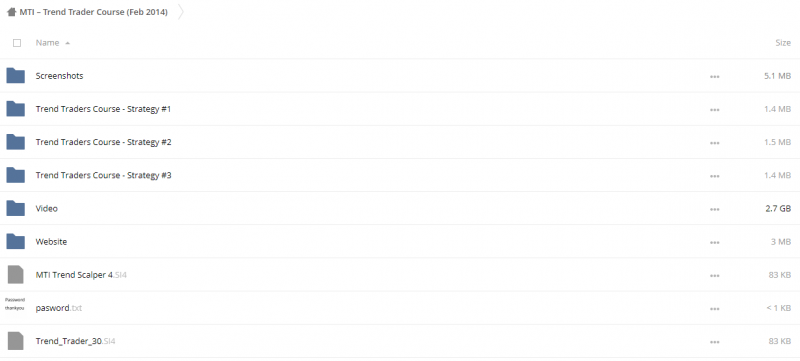Open Trend Traders Course - Strategy #1
The width and height of the screenshot is (800, 361).
(x=103, y=109)
